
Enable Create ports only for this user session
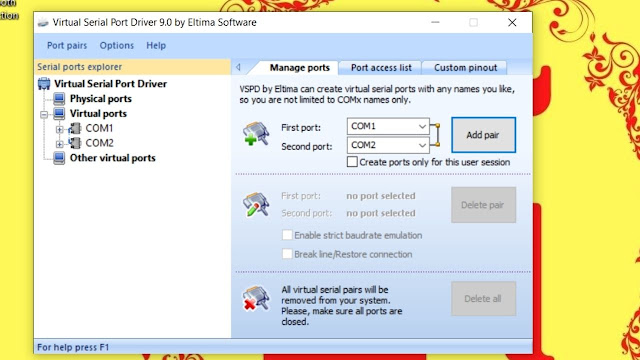click(x=352, y=162)
